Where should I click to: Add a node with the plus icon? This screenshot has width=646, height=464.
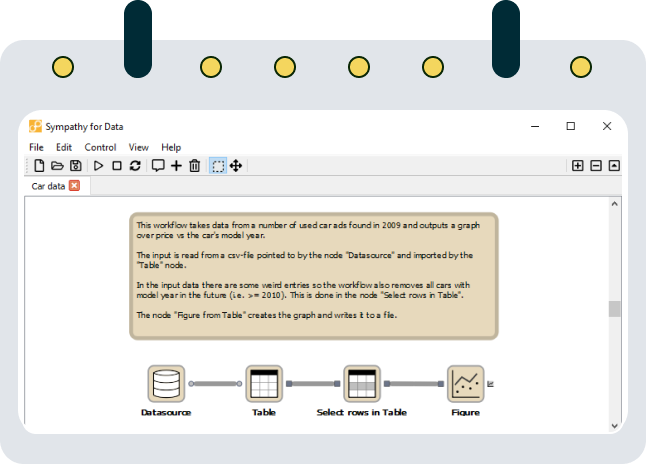click(x=176, y=166)
